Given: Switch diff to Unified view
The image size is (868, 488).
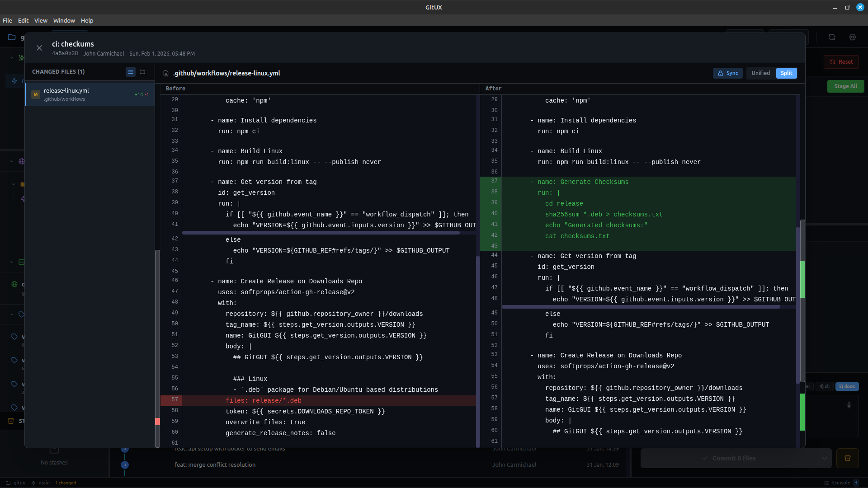Looking at the screenshot, I should (x=760, y=73).
